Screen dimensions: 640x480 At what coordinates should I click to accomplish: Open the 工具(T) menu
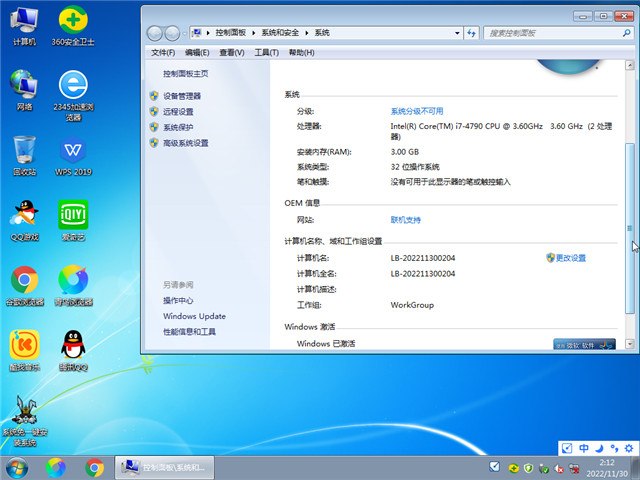click(266, 52)
